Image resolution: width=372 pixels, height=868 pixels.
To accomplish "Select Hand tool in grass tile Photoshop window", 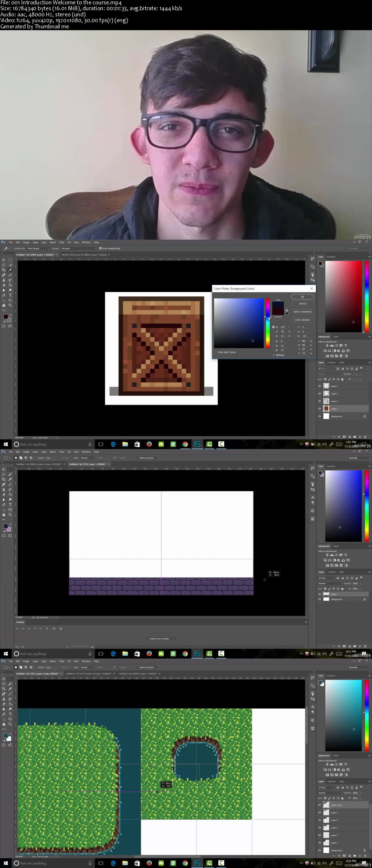I will click(x=4, y=724).
